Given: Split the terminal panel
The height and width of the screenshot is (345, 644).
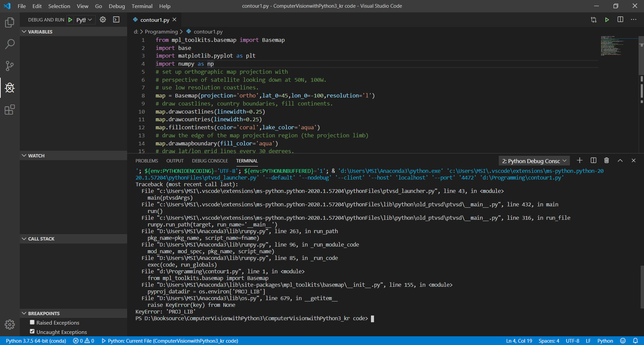Looking at the screenshot, I should tap(593, 160).
